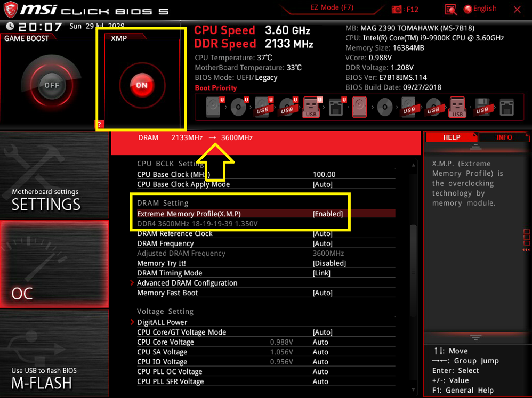Open the OC overclocking section
Screen dimensions: 532x398
(54, 264)
